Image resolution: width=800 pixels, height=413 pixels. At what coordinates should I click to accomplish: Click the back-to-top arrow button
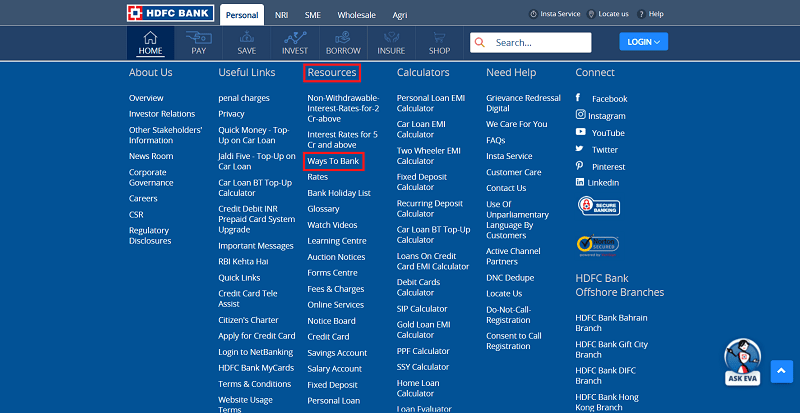(782, 371)
